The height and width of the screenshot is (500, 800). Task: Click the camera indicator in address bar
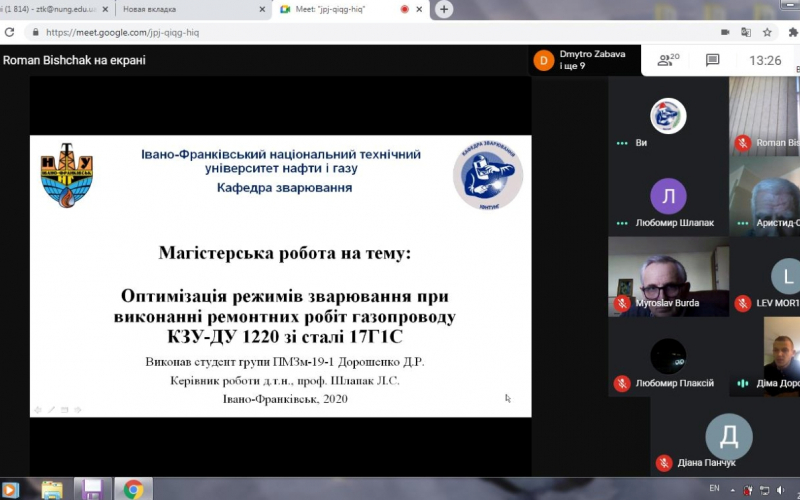pyautogui.click(x=725, y=32)
